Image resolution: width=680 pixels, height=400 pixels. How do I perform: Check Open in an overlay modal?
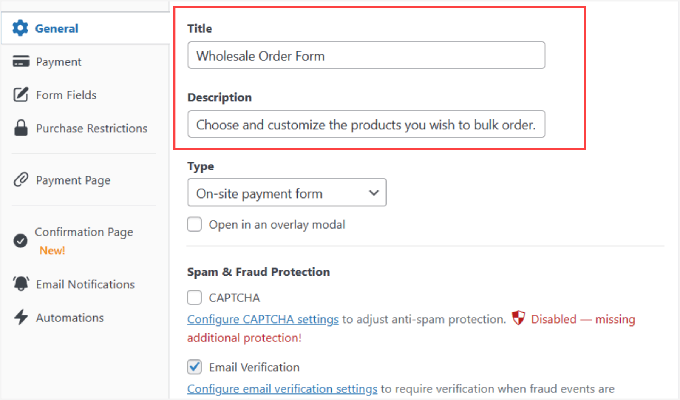click(196, 225)
